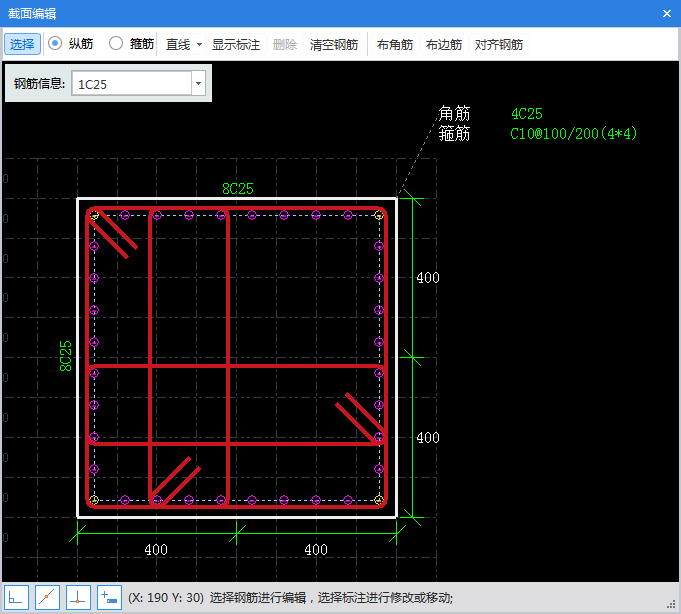Select the 箍筋 radio option

pos(116,43)
